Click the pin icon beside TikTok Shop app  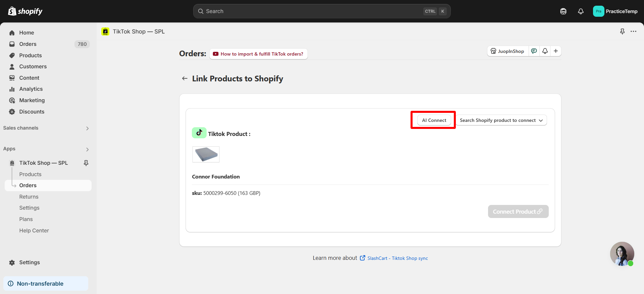pos(86,163)
